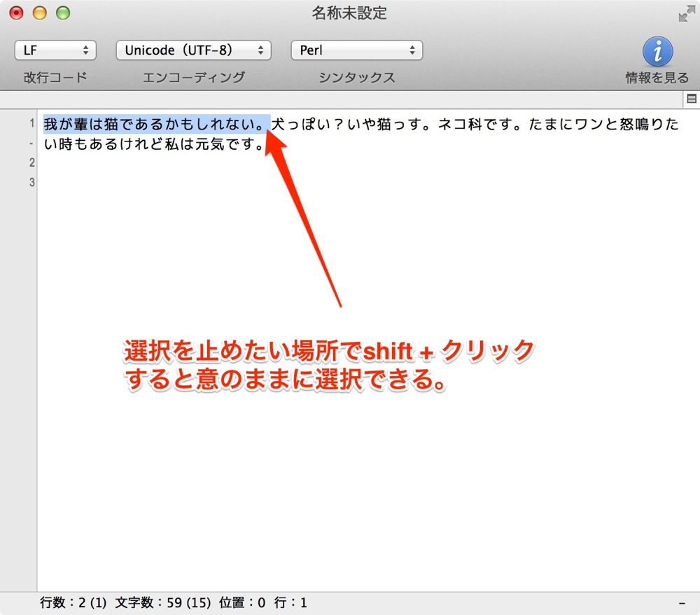The height and width of the screenshot is (615, 700).
Task: Click the シンタックス toolbar label
Action: (357, 77)
